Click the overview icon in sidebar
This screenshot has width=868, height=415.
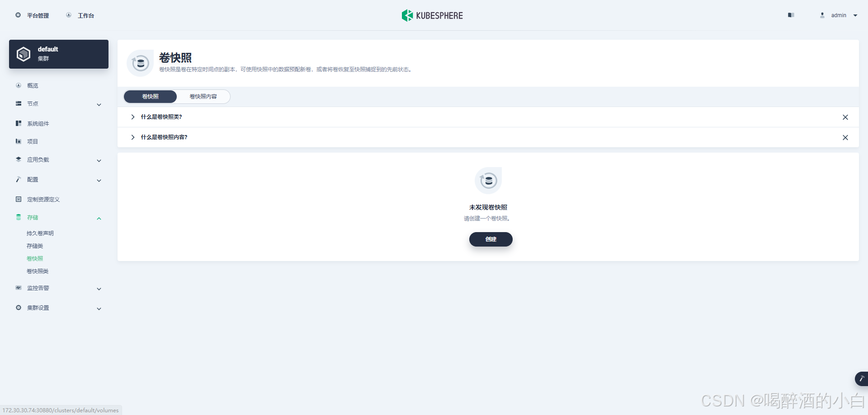(19, 85)
